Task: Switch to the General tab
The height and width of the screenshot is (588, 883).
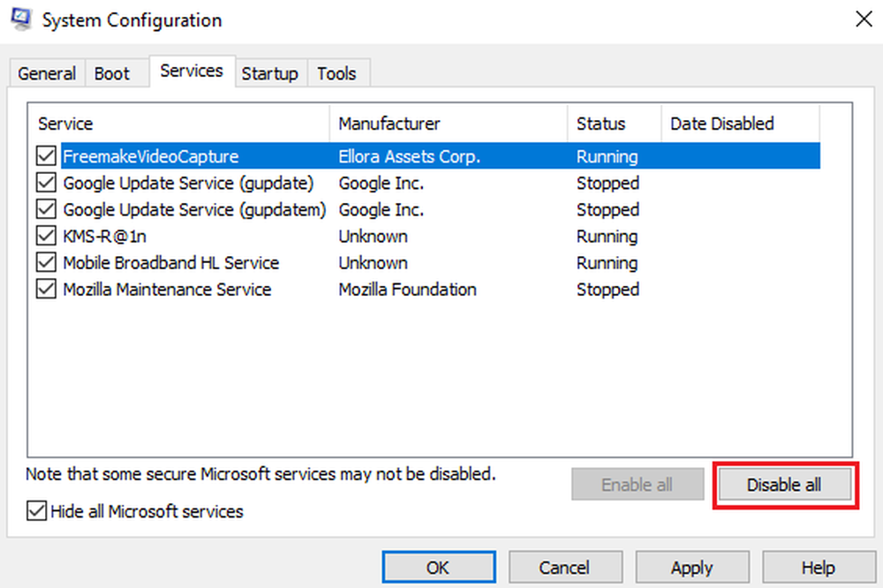Action: click(x=47, y=74)
